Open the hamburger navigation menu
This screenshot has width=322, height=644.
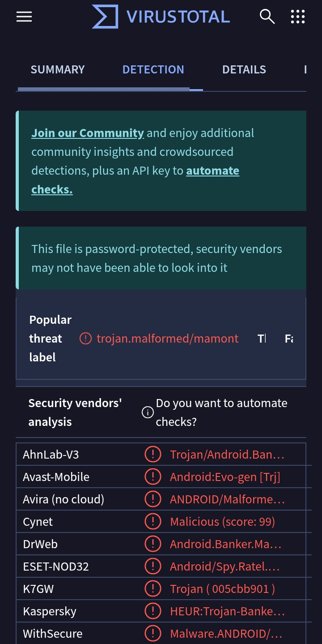pyautogui.click(x=24, y=17)
